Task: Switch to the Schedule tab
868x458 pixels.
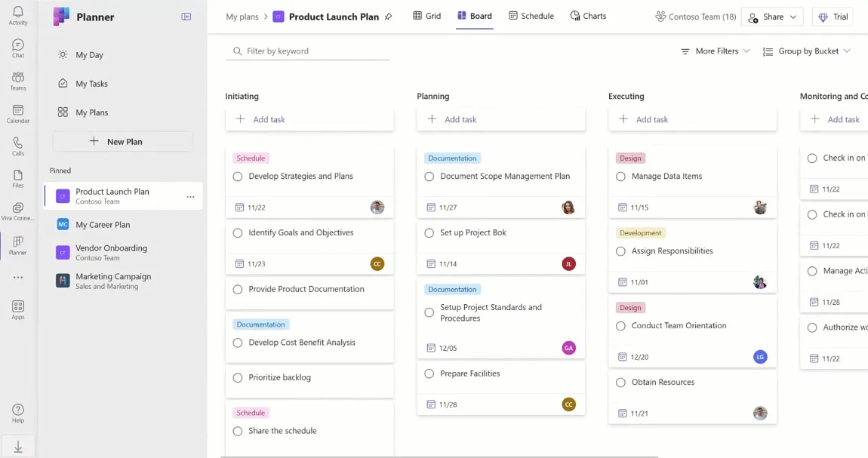Action: coord(531,16)
